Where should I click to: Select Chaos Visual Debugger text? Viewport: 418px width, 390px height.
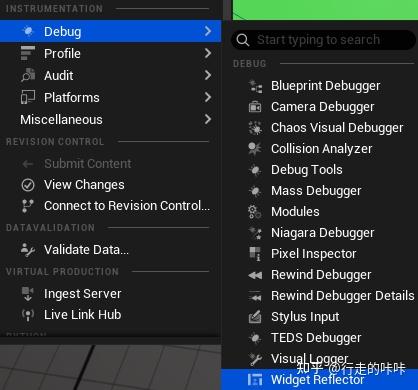click(x=337, y=128)
